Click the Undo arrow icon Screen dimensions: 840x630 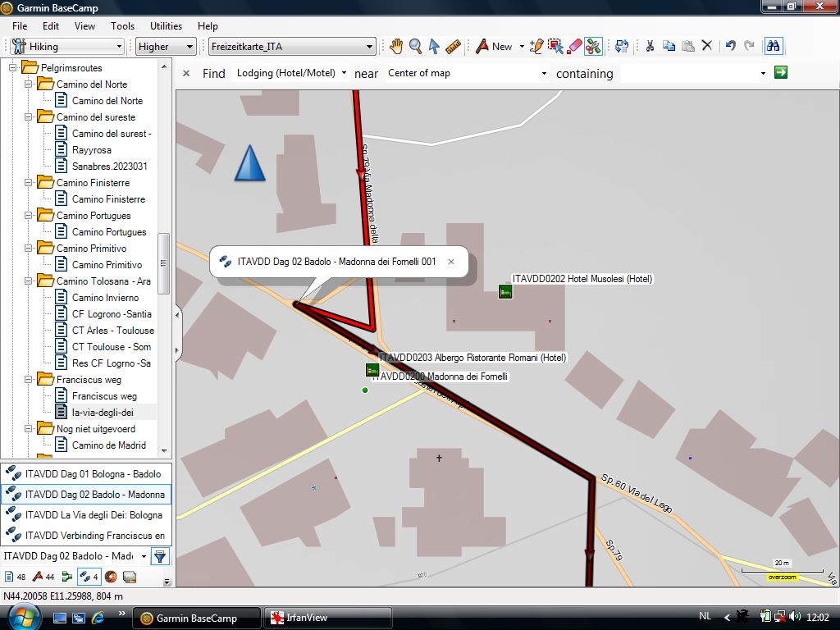730,47
